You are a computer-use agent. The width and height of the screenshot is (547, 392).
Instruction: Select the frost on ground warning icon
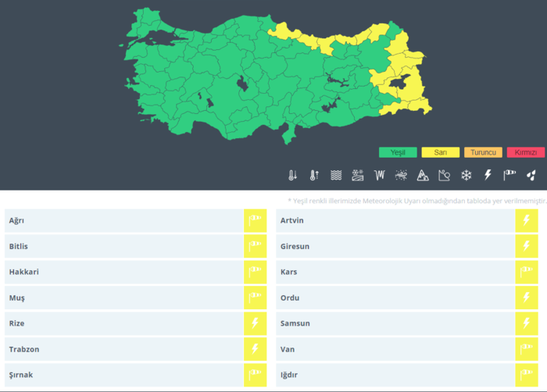pyautogui.click(x=358, y=175)
